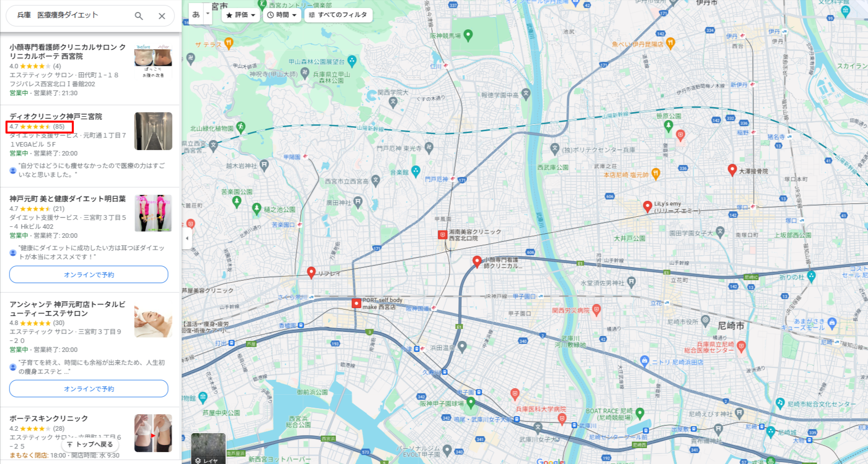Click 阪神甲子園球場 green pin
This screenshot has width=868, height=464.
point(471,403)
